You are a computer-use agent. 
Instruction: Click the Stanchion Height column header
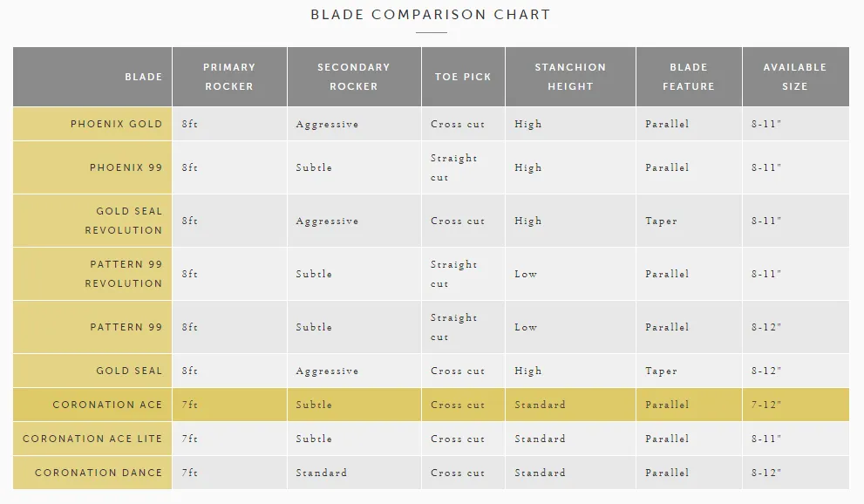click(570, 77)
